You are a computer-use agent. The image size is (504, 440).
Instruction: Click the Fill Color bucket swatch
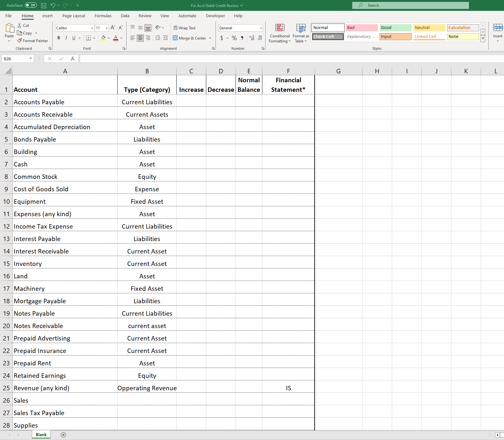pyautogui.click(x=103, y=38)
